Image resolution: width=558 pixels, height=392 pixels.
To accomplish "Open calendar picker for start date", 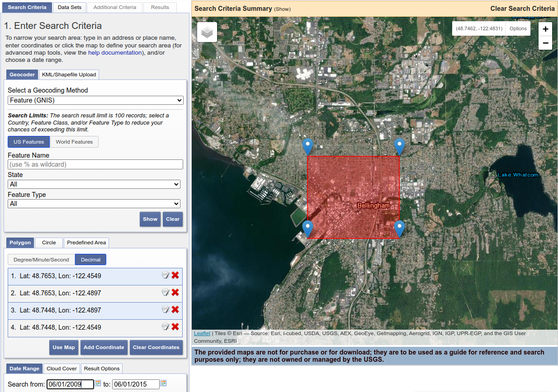I will (98, 383).
